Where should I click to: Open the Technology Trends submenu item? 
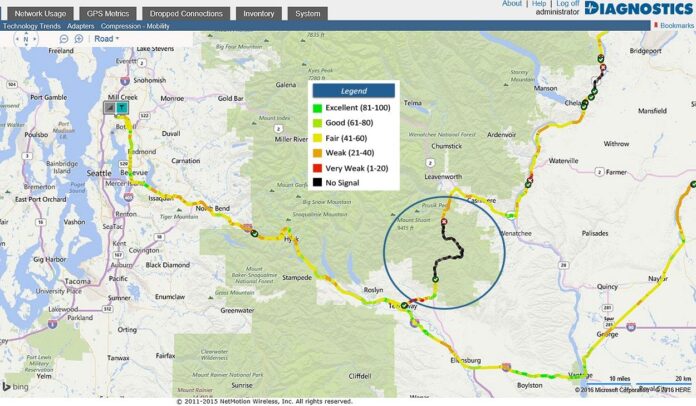point(31,25)
